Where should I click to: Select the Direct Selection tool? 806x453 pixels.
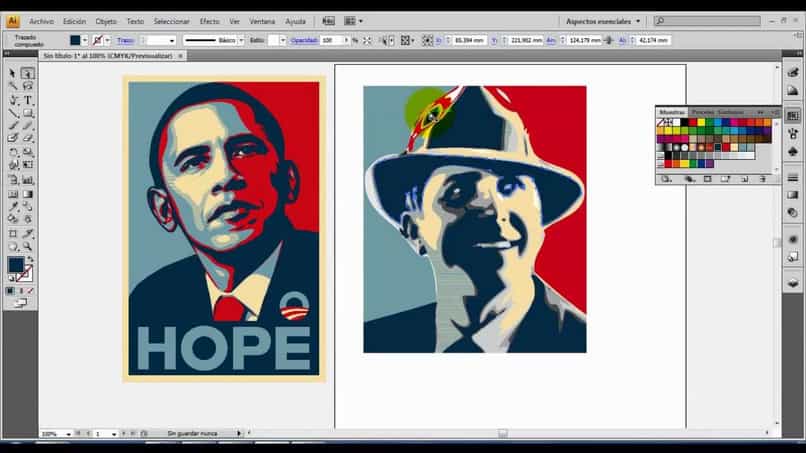click(x=28, y=74)
